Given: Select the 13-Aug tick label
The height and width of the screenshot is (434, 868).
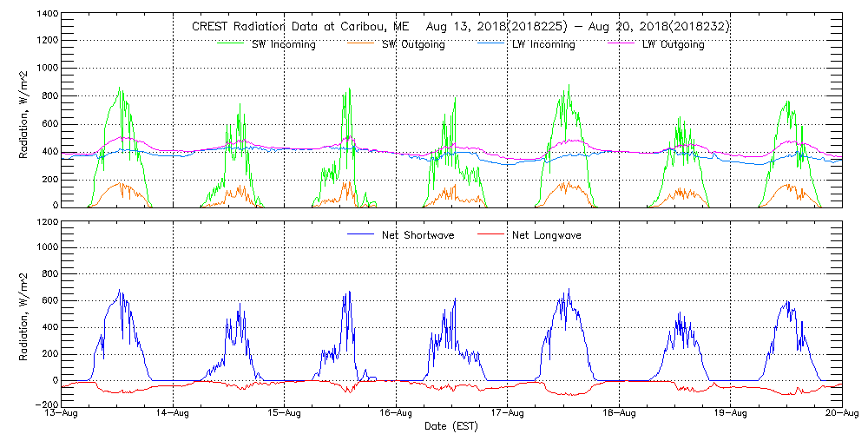Looking at the screenshot, I should [x=62, y=413].
